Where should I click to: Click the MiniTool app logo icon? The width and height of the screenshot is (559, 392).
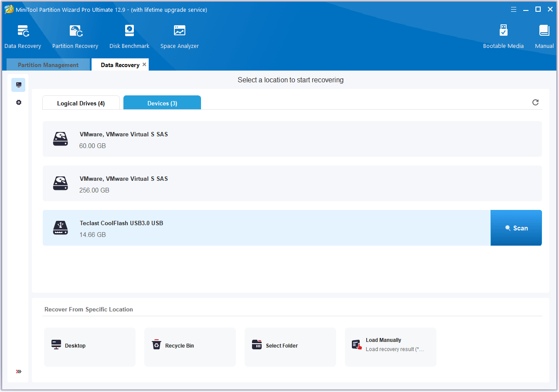click(9, 10)
